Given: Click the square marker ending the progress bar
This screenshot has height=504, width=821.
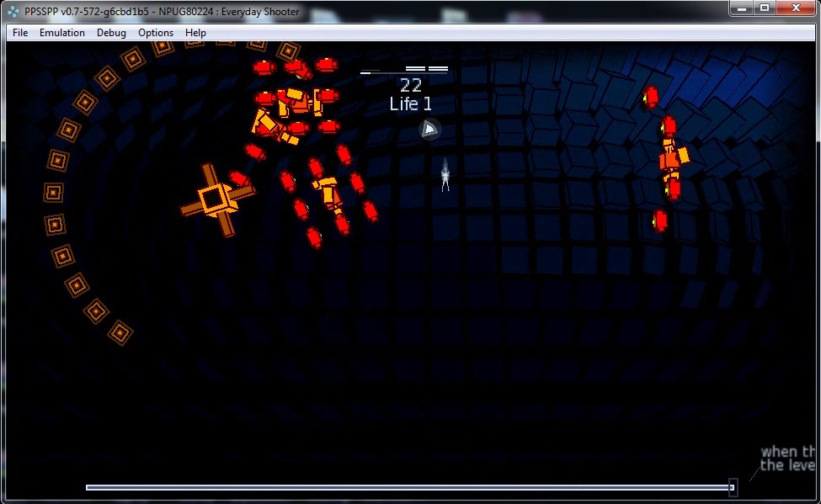Looking at the screenshot, I should tap(733, 487).
